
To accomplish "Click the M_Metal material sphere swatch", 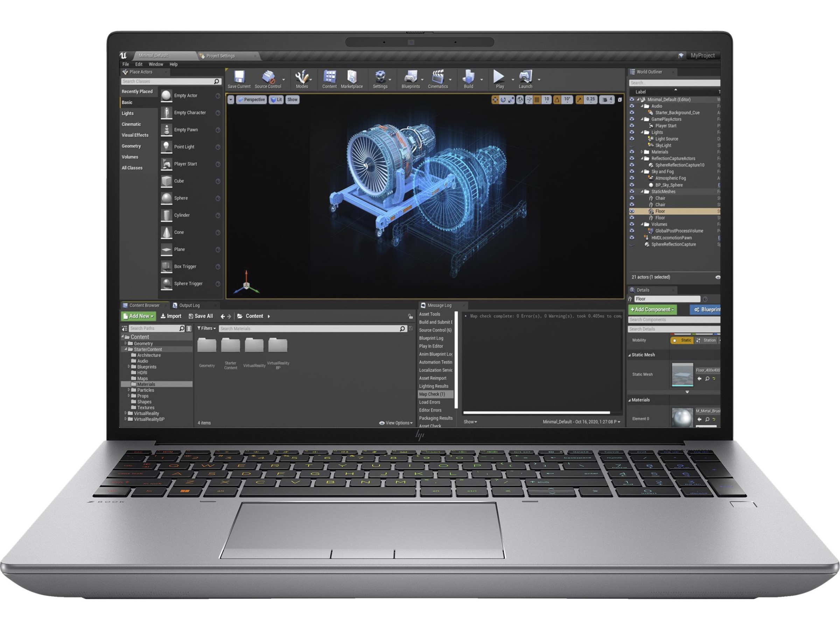I will tap(682, 418).
